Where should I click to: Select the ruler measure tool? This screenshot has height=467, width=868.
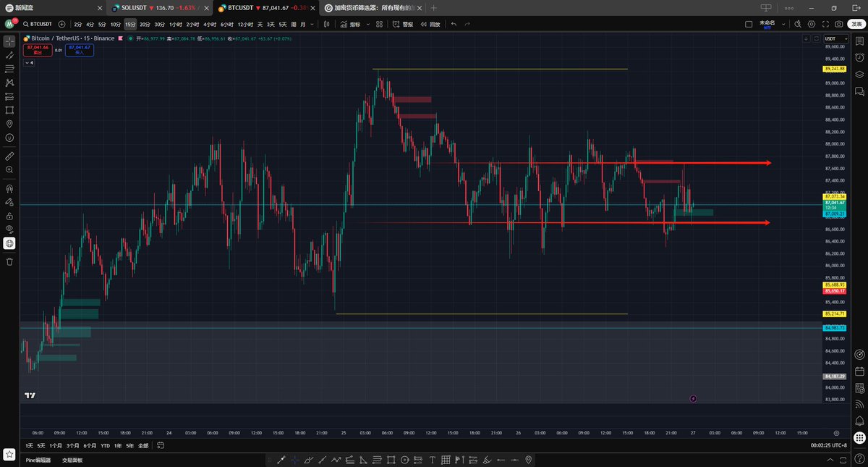(x=9, y=156)
